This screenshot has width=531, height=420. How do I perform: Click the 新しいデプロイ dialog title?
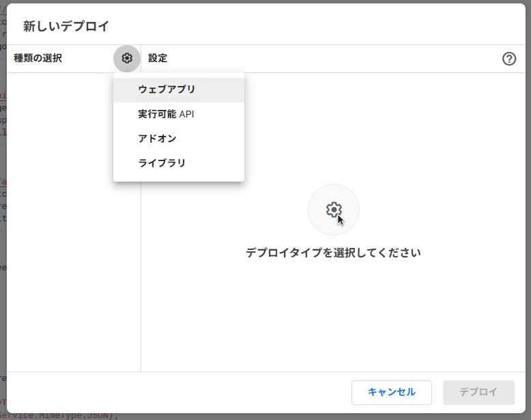point(66,27)
